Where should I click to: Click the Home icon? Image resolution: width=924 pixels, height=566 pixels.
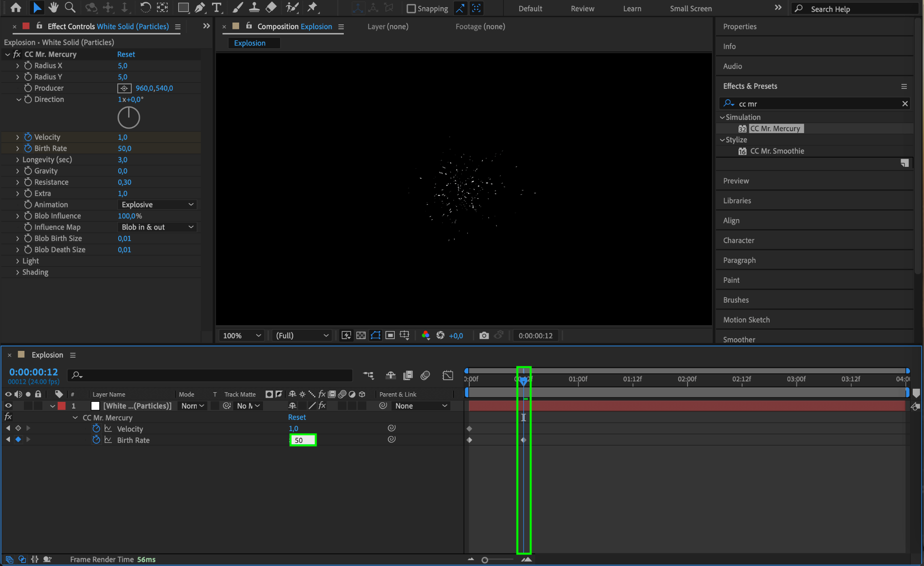tap(16, 8)
